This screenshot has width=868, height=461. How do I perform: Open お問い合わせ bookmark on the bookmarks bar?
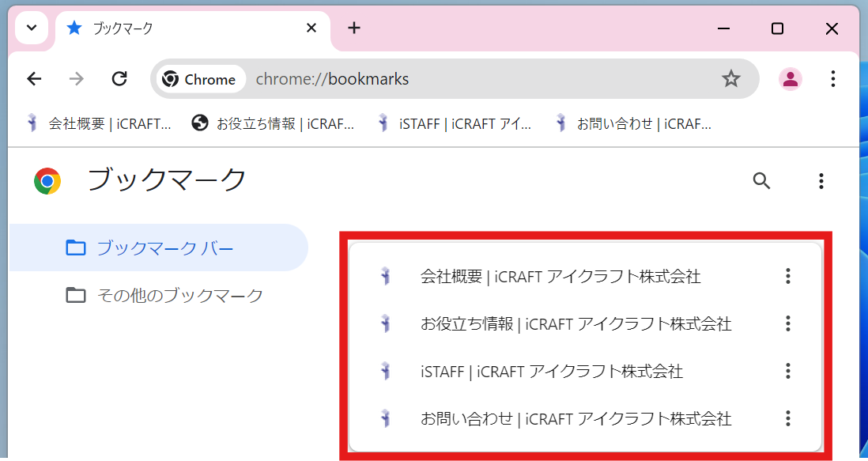click(632, 123)
